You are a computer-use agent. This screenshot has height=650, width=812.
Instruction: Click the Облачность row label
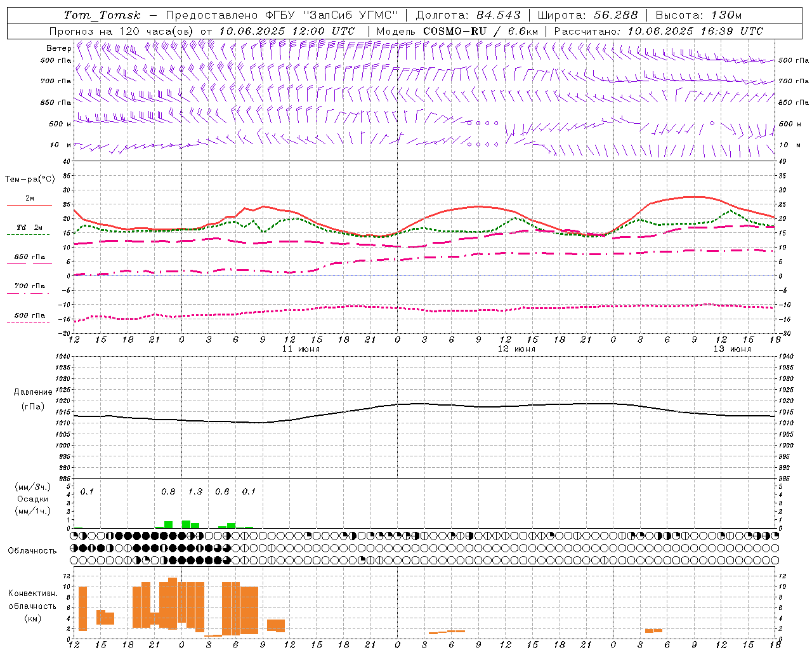coord(32,551)
